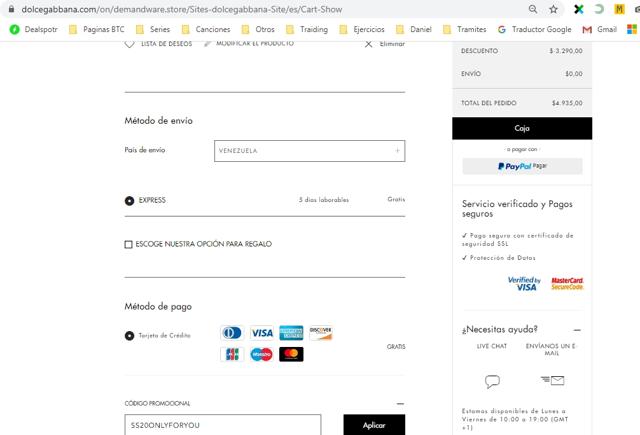Proceed to checkout with Caja button
Viewport: 640px width, 435px height.
click(x=522, y=129)
